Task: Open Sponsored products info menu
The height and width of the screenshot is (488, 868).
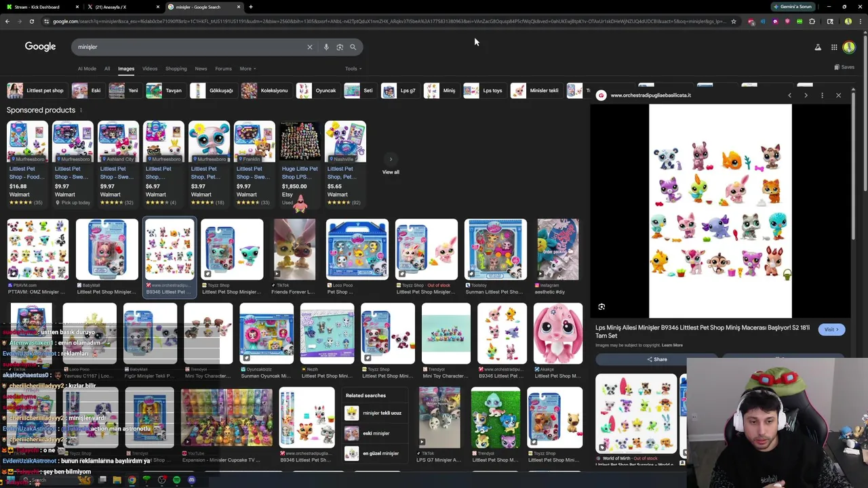Action: point(81,110)
